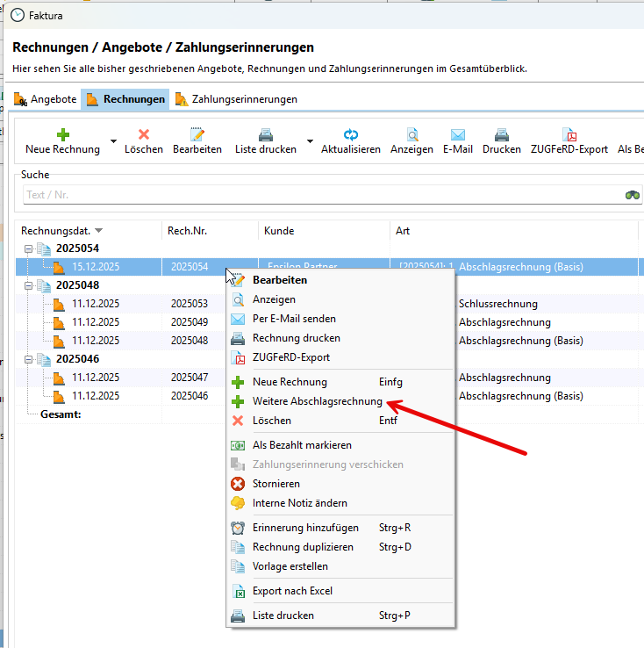Click the Drucken printer toolbar icon
The image size is (644, 648).
501,134
